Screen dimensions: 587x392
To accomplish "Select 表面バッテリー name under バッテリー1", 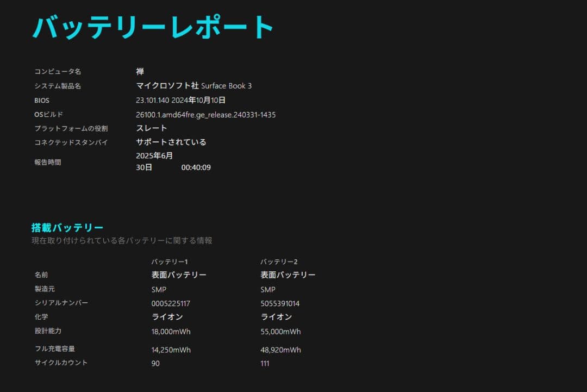I will pyautogui.click(x=179, y=275).
